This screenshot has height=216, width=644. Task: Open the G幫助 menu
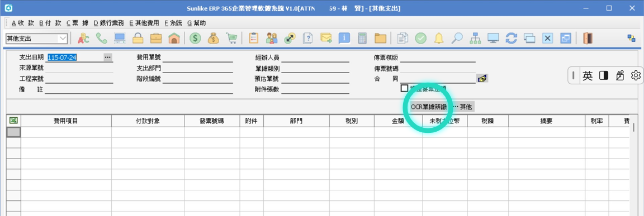point(196,23)
